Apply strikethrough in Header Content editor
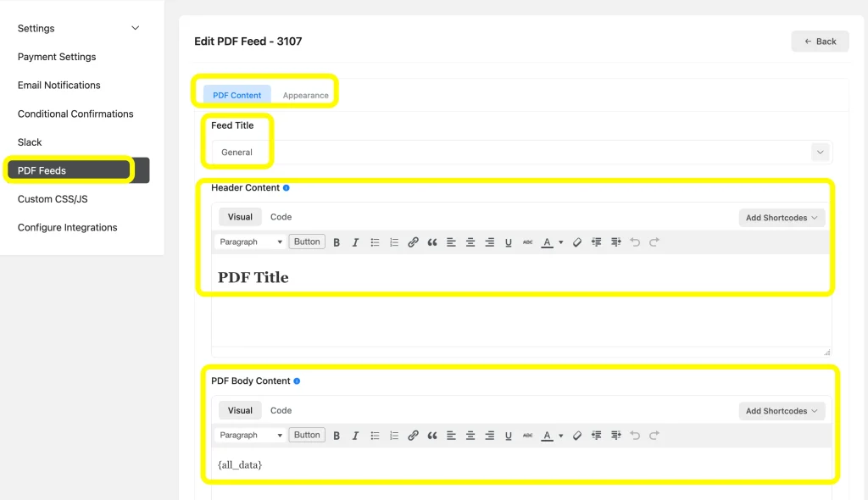Viewport: 868px width, 500px height. 527,242
